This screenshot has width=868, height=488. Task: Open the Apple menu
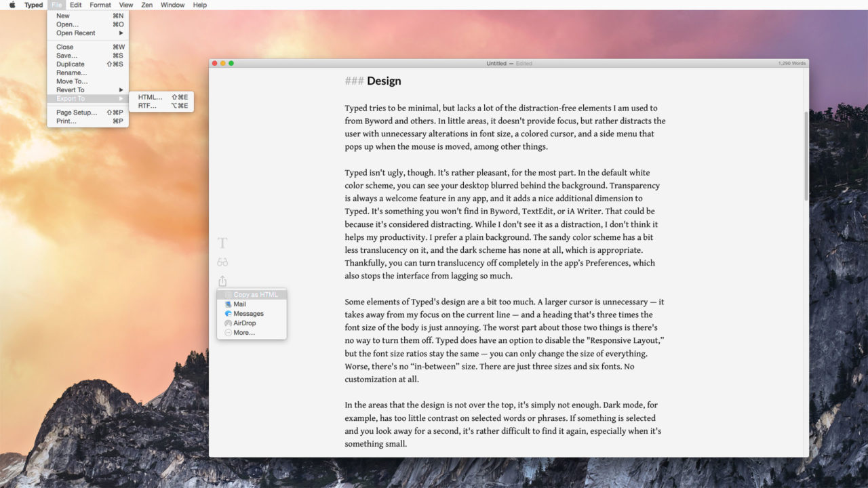click(x=12, y=5)
